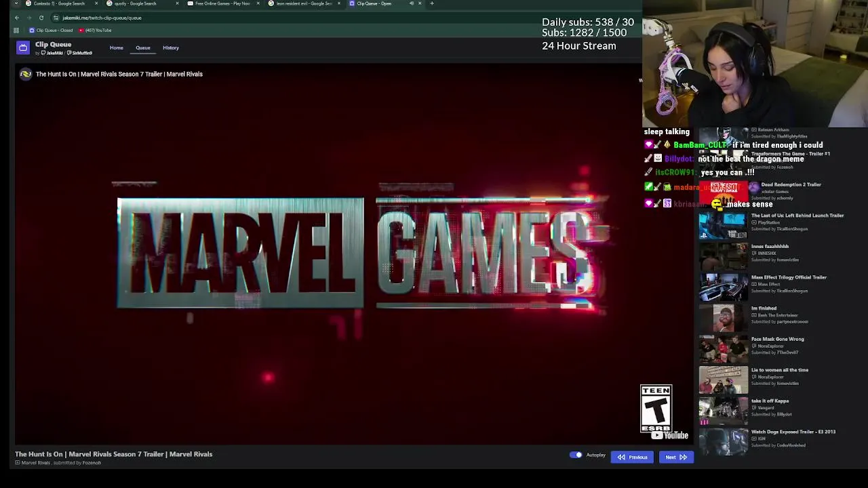This screenshot has height=488, width=868.
Task: Toggle the Autoplay switch
Action: click(576, 455)
